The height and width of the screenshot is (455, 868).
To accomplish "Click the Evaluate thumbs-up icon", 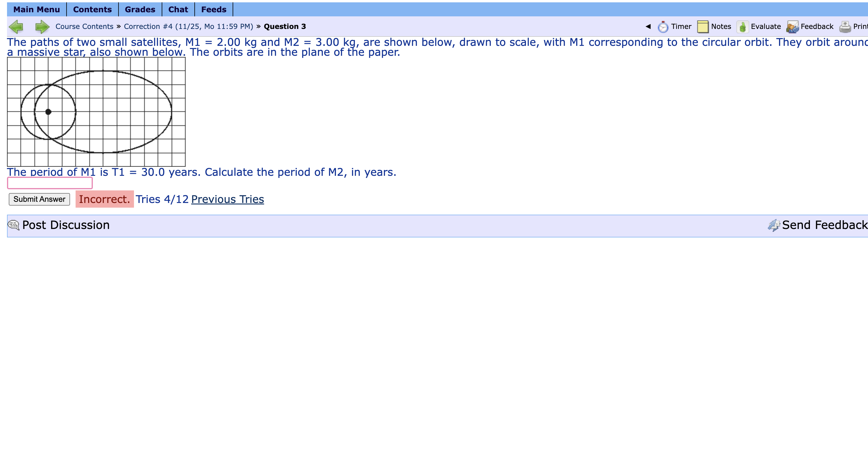I will click(x=742, y=27).
